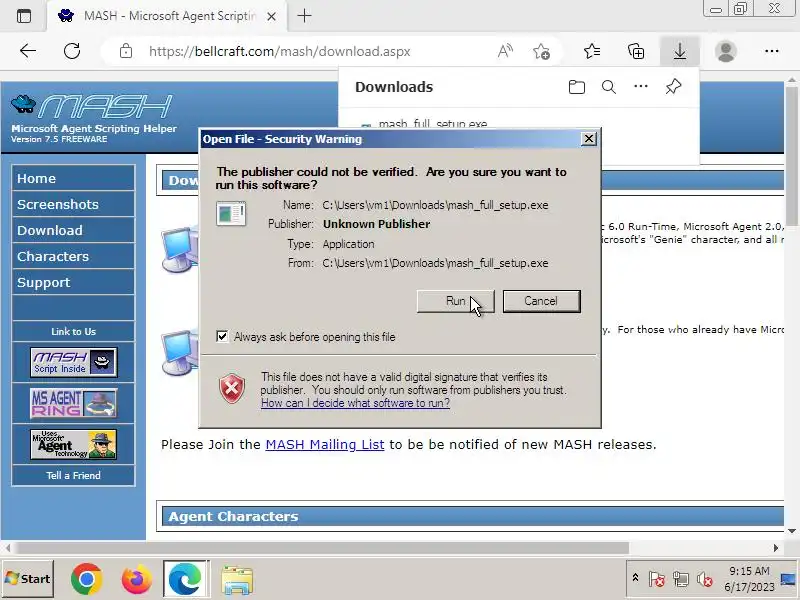Launch Firefox from taskbar
800x600 pixels.
click(x=136, y=579)
